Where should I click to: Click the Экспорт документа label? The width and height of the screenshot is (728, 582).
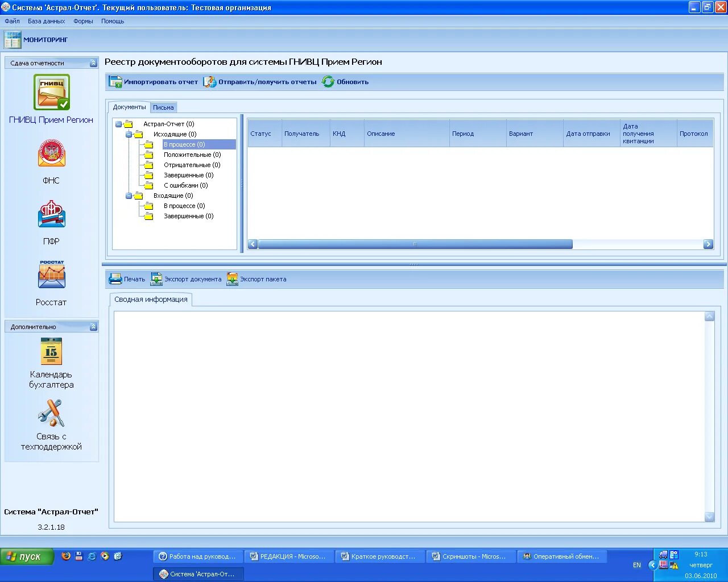[x=193, y=279]
